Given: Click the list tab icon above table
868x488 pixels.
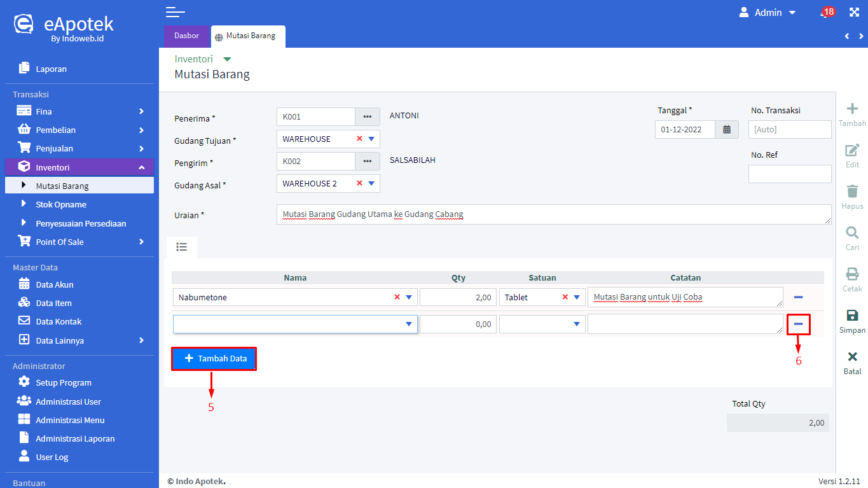Looking at the screenshot, I should click(182, 247).
